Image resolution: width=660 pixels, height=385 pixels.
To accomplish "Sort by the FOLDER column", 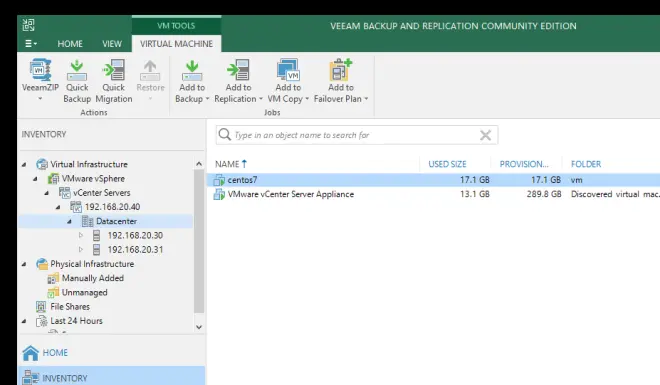I will [x=586, y=164].
